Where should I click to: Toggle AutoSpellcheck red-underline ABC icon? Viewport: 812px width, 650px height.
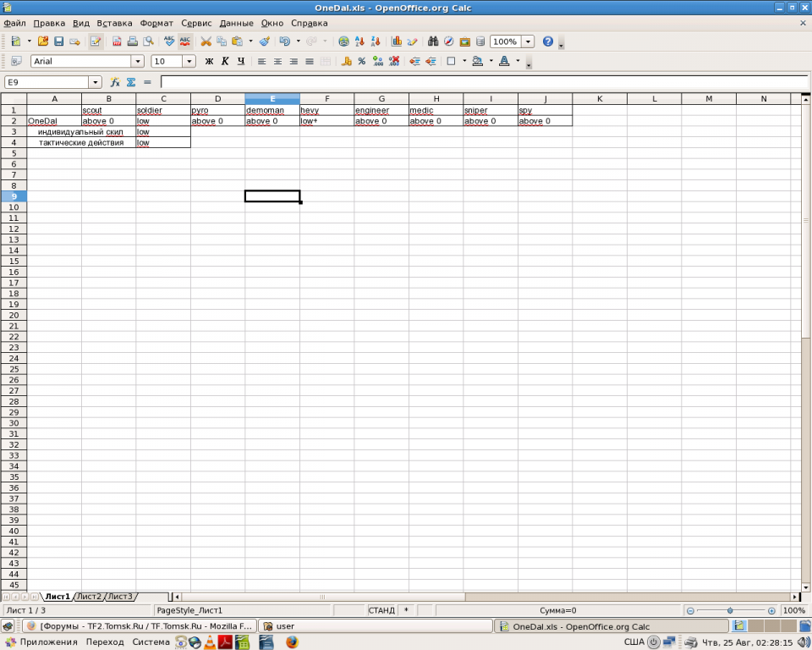tap(185, 41)
